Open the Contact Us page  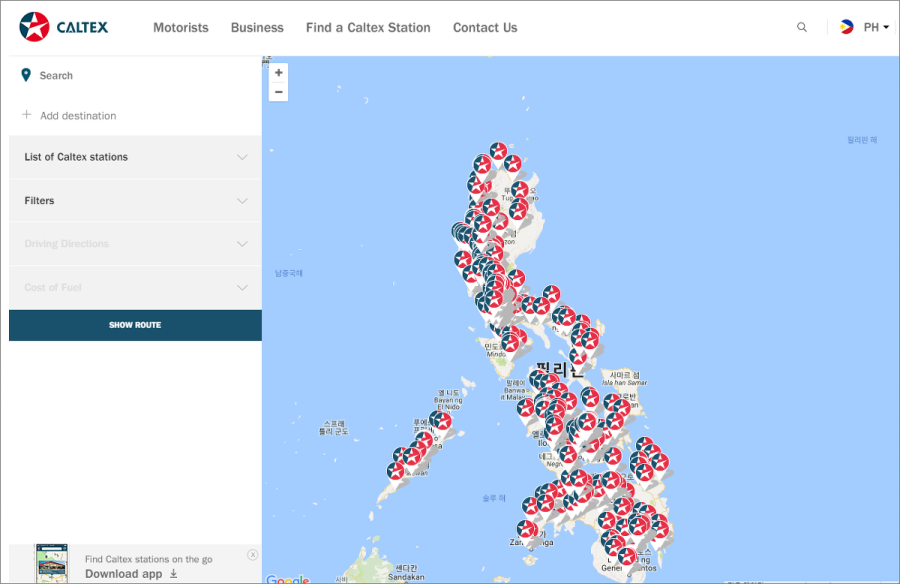tap(485, 28)
